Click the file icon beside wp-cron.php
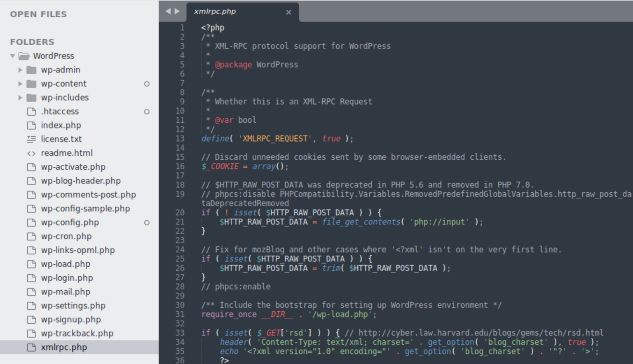 coord(31,236)
